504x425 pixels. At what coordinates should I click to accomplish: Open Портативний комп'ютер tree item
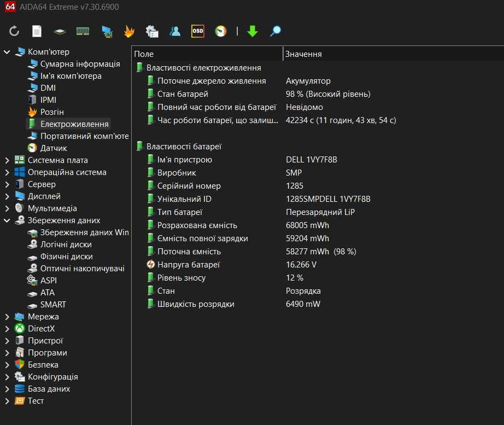(x=85, y=136)
